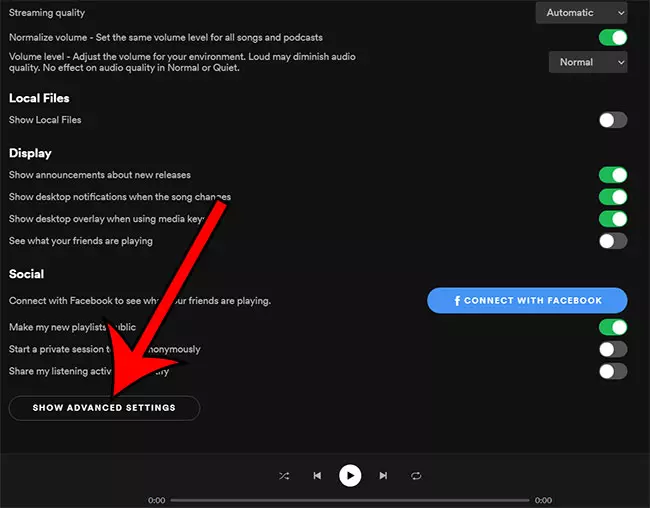The width and height of the screenshot is (650, 508).
Task: Enable the repeat icon in the player
Action: tap(415, 476)
